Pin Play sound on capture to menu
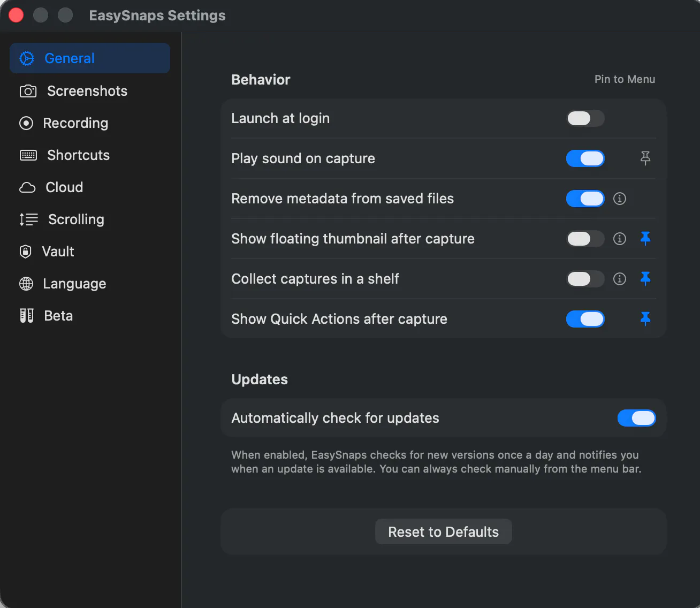The width and height of the screenshot is (700, 608). pyautogui.click(x=645, y=158)
